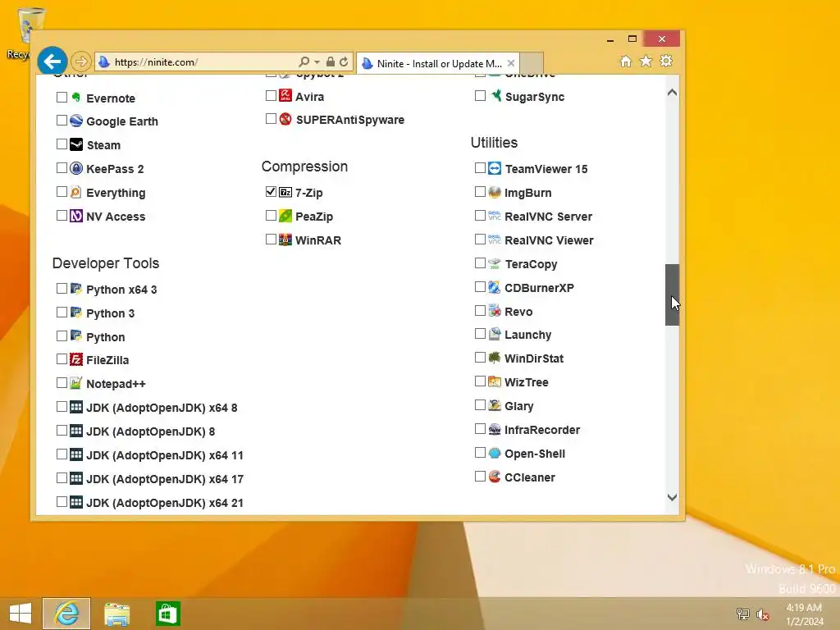Click the TeraCopy icon
The height and width of the screenshot is (630, 840).
click(x=495, y=263)
